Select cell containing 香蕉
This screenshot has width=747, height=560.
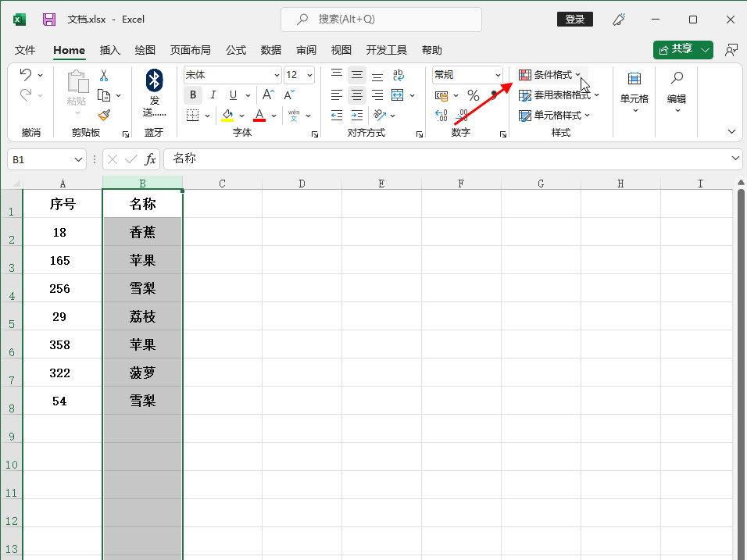click(x=142, y=232)
